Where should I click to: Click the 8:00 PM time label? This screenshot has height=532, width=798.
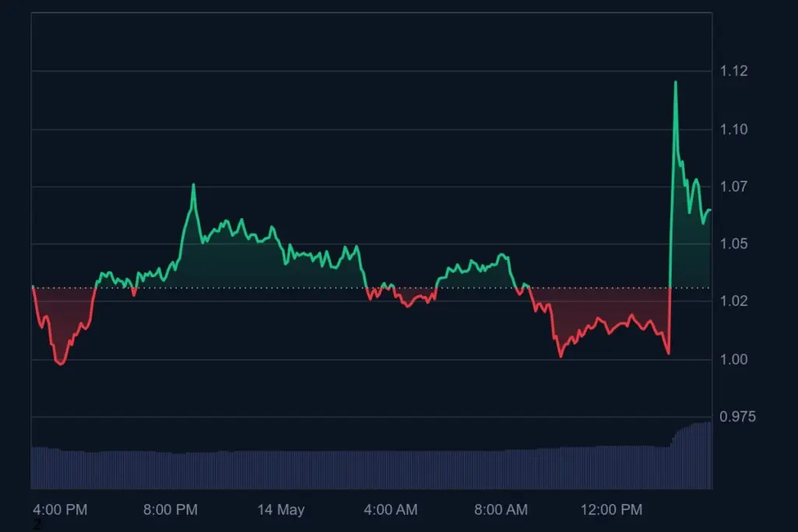coord(171,510)
